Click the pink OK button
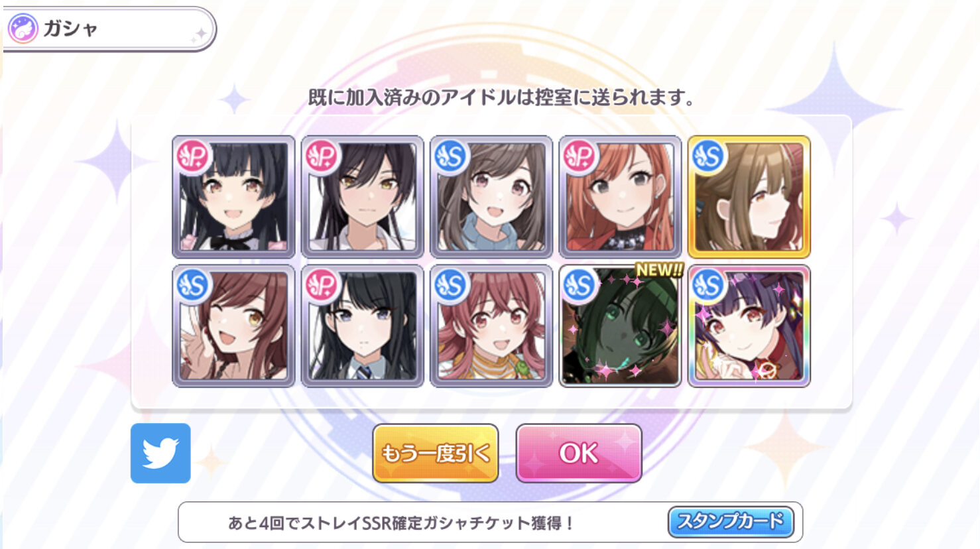The image size is (980, 549). [579, 454]
